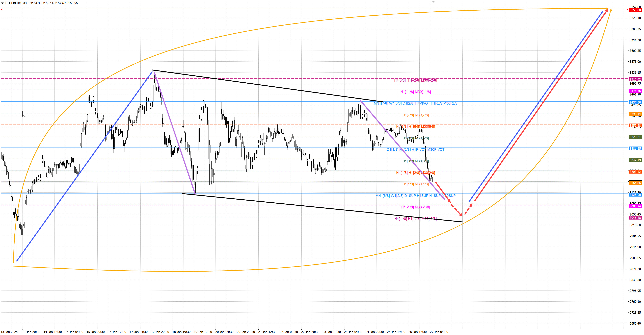Click the orange arrowhead near 3750 level
The width and height of the screenshot is (644, 335).
coord(611,10)
